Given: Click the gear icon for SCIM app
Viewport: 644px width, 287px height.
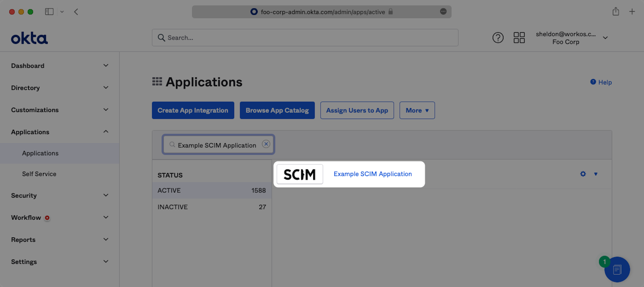Looking at the screenshot, I should click(x=583, y=174).
